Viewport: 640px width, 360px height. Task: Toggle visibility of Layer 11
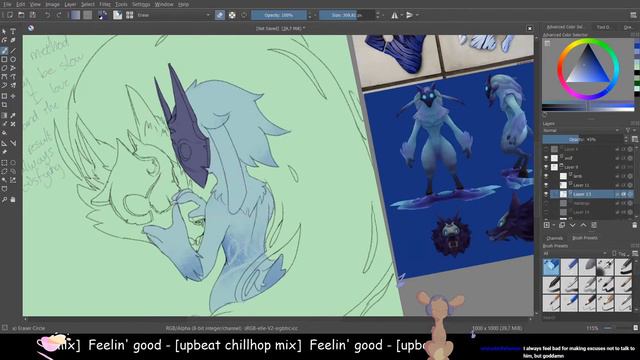[546, 185]
